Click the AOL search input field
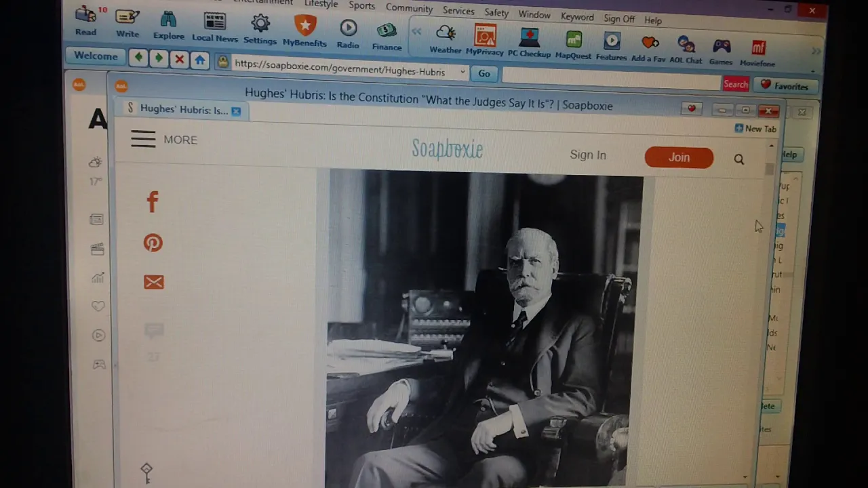 [x=611, y=79]
